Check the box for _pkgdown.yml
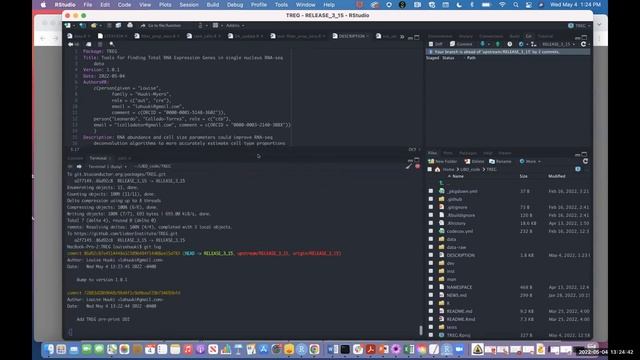This screenshot has height=360, width=640. (x=431, y=191)
